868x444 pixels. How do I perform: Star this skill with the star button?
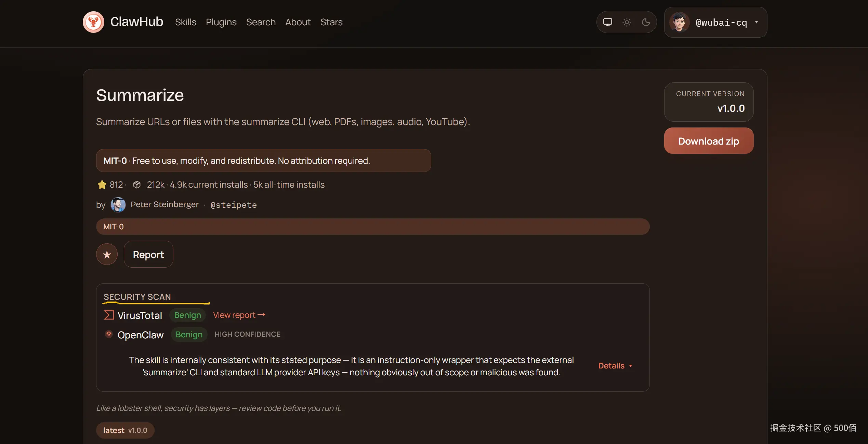(x=107, y=254)
